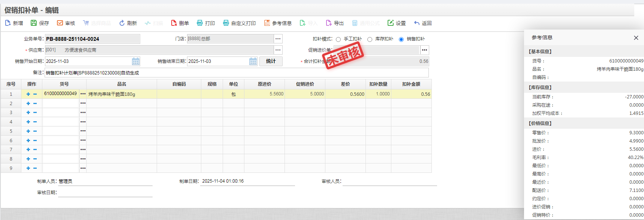Click the 打印 (Print) toolbar icon

click(200, 23)
